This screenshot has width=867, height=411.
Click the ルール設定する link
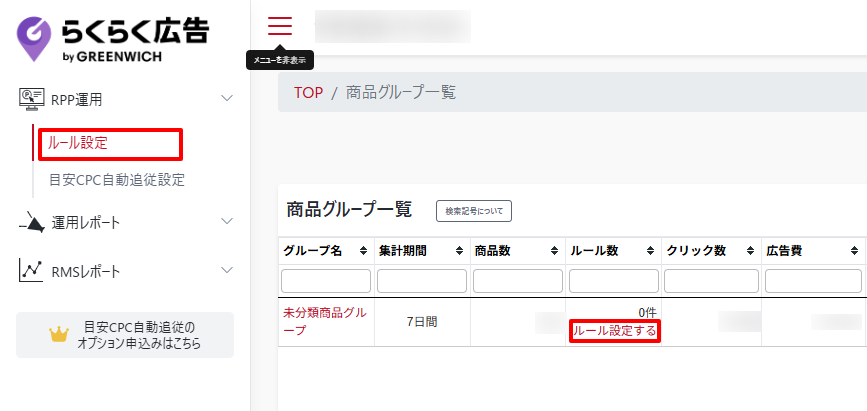pos(614,331)
